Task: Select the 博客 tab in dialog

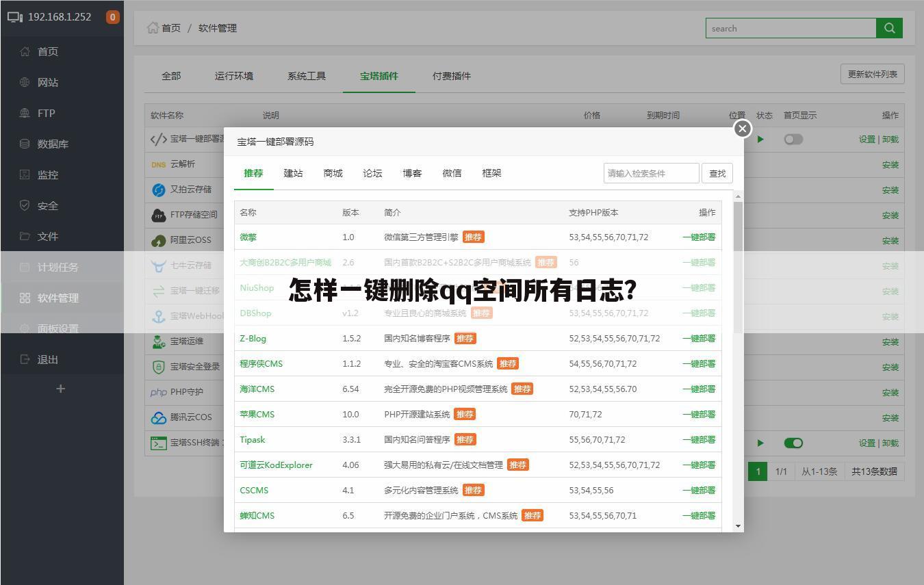Action: [x=412, y=173]
